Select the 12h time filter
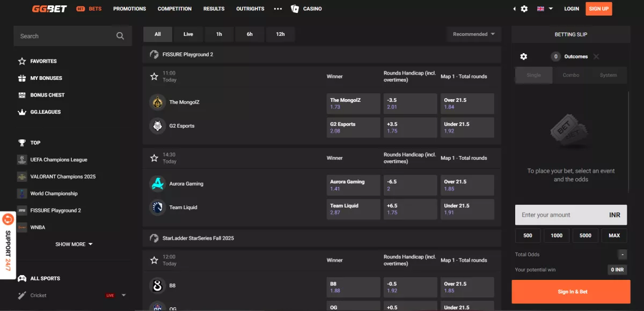 click(281, 34)
